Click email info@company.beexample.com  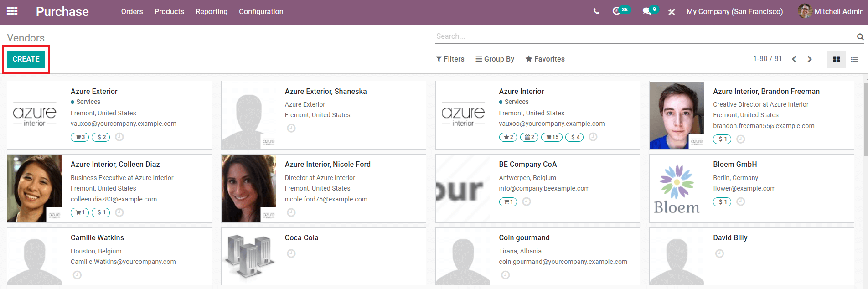coord(544,188)
